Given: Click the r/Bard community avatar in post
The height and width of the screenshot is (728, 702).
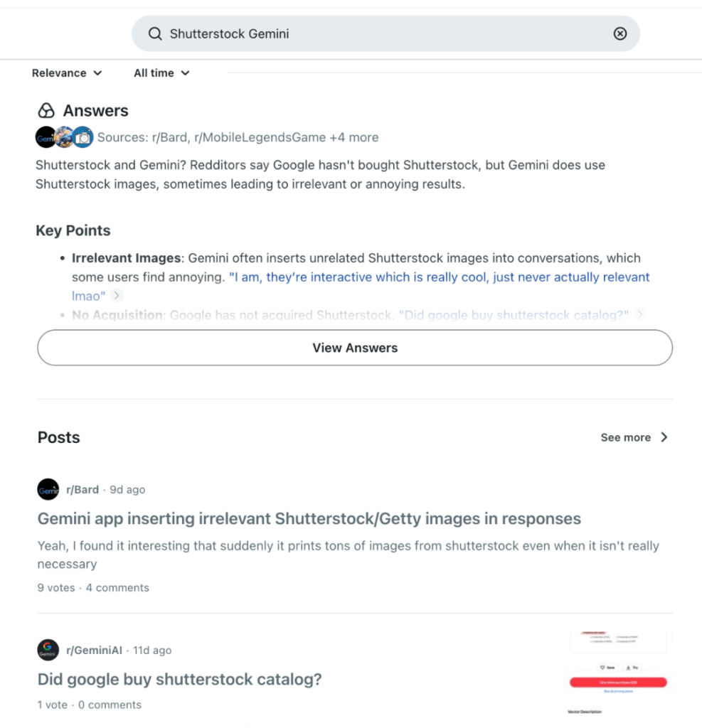Looking at the screenshot, I should click(48, 490).
